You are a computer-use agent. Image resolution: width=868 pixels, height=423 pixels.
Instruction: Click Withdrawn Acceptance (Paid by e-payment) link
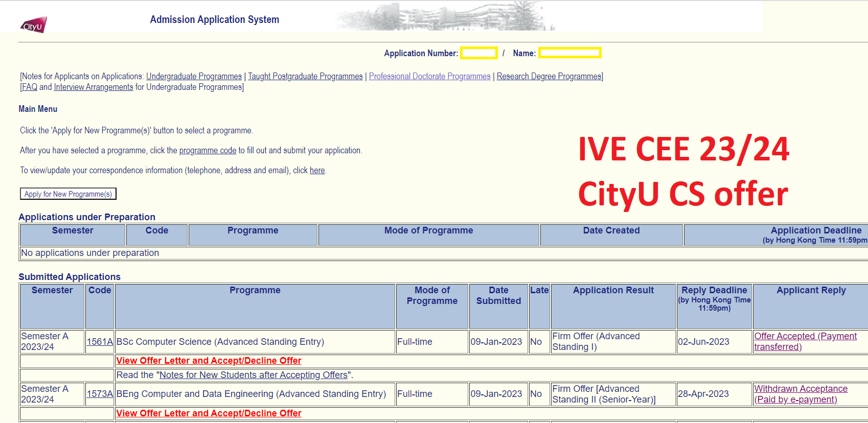pyautogui.click(x=801, y=394)
